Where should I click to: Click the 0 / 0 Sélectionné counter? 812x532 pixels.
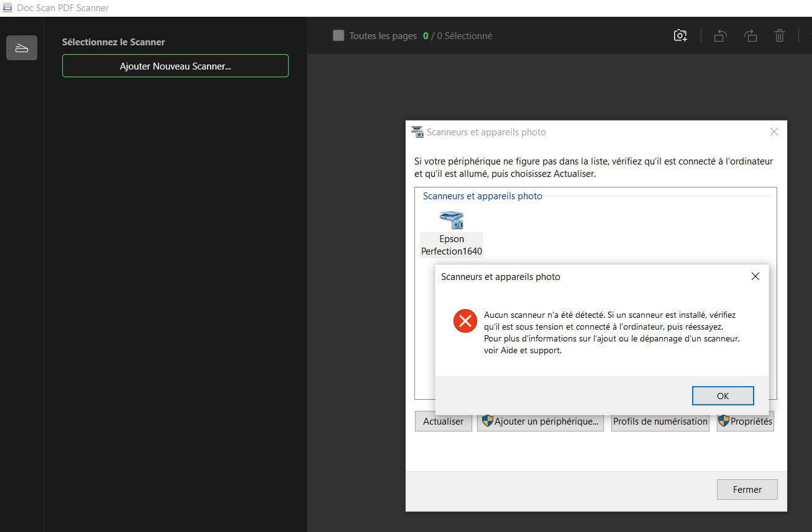point(457,36)
